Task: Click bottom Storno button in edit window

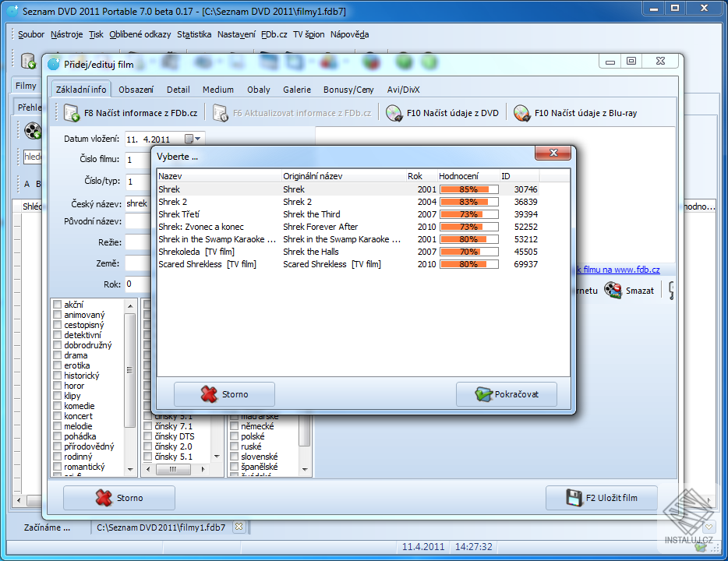Action: [118, 498]
